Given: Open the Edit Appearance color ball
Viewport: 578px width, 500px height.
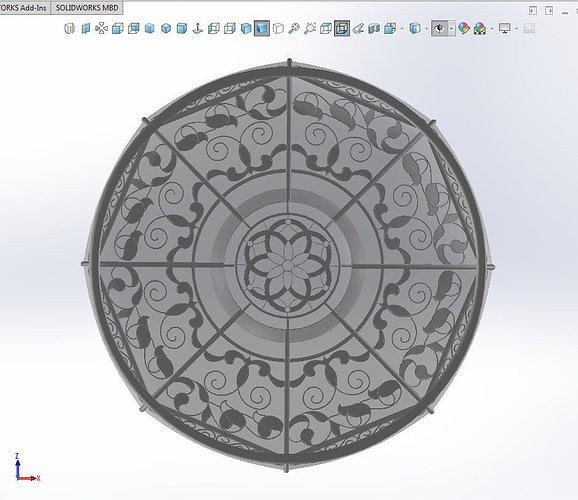Looking at the screenshot, I should click(x=464, y=28).
